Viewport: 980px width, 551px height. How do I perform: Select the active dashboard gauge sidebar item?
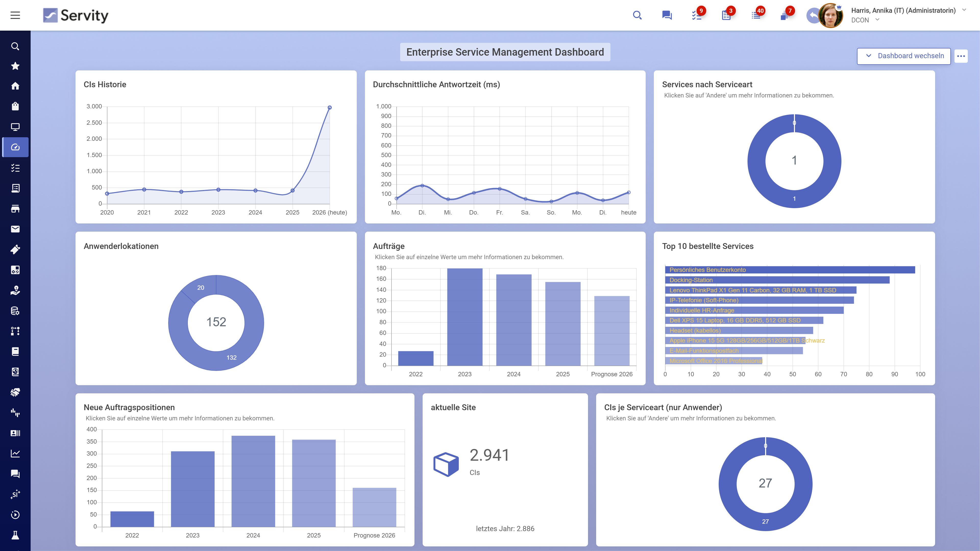click(x=15, y=147)
